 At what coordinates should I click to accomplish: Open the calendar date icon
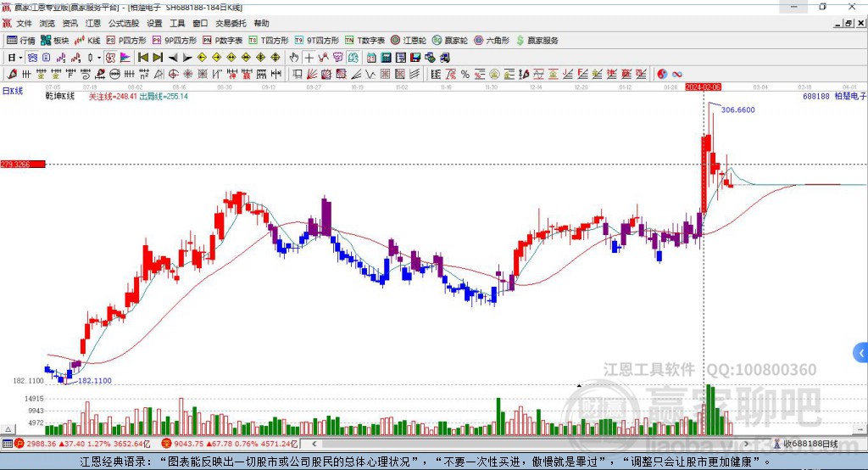[371, 58]
